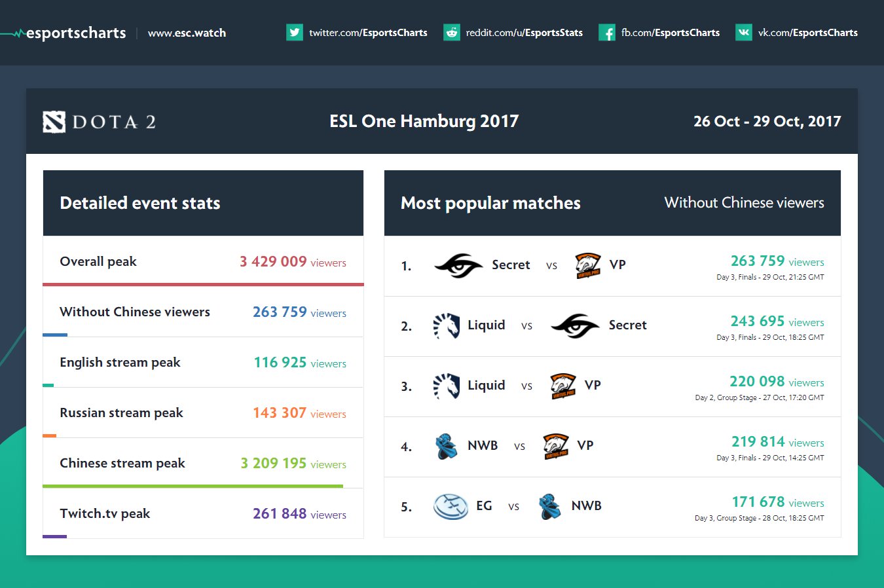884x588 pixels.
Task: Click the esportscharts logo
Action: pos(64,33)
